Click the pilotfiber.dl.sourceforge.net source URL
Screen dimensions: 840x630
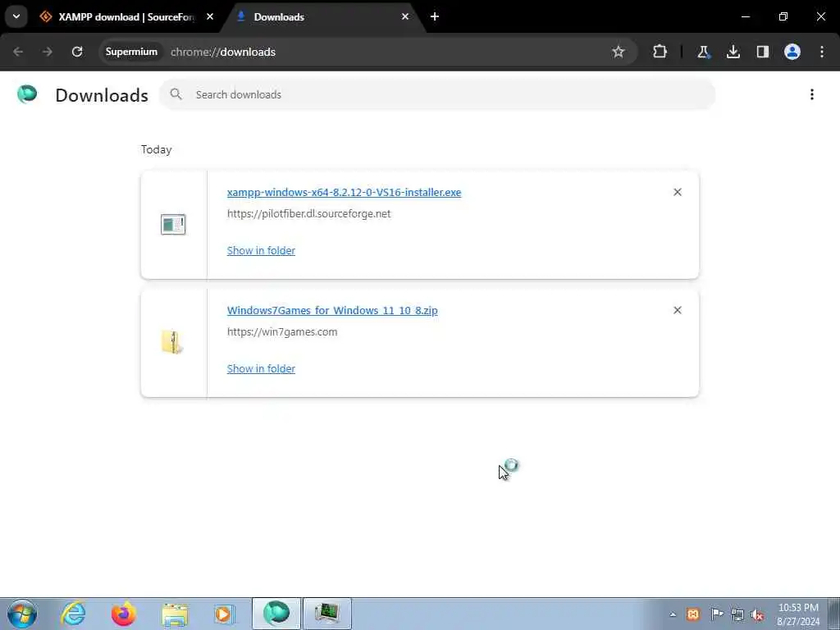[x=308, y=214]
